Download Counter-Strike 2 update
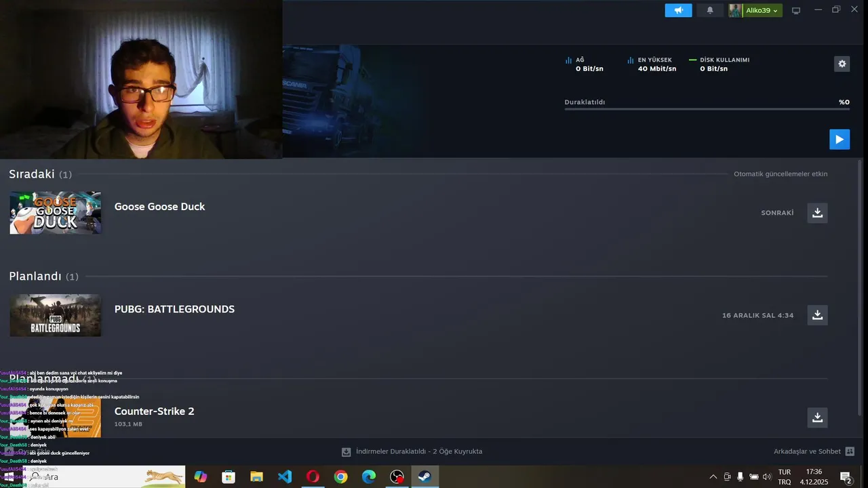This screenshot has height=488, width=868. 817,418
